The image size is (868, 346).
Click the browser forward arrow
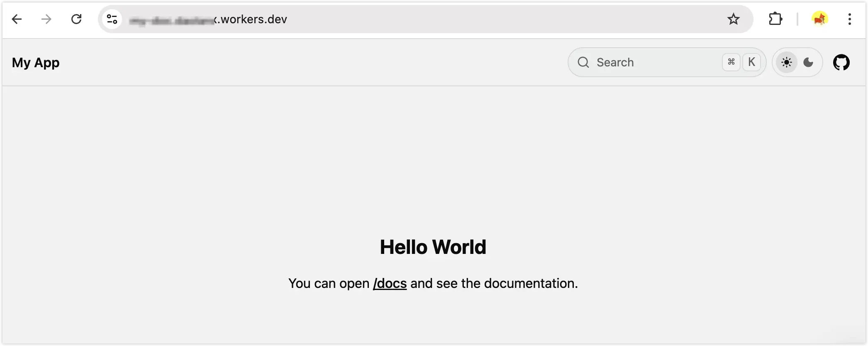point(46,19)
